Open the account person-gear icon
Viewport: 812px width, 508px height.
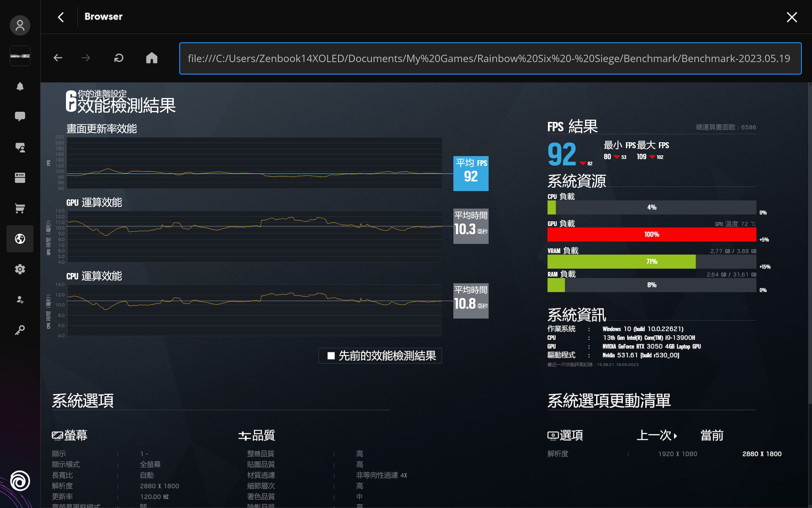(x=20, y=300)
